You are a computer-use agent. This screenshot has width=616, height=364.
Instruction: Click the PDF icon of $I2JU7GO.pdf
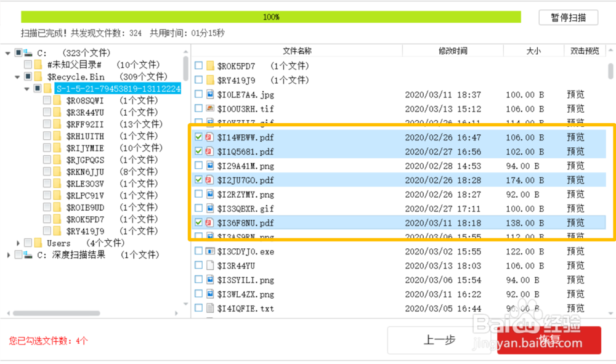click(x=210, y=180)
